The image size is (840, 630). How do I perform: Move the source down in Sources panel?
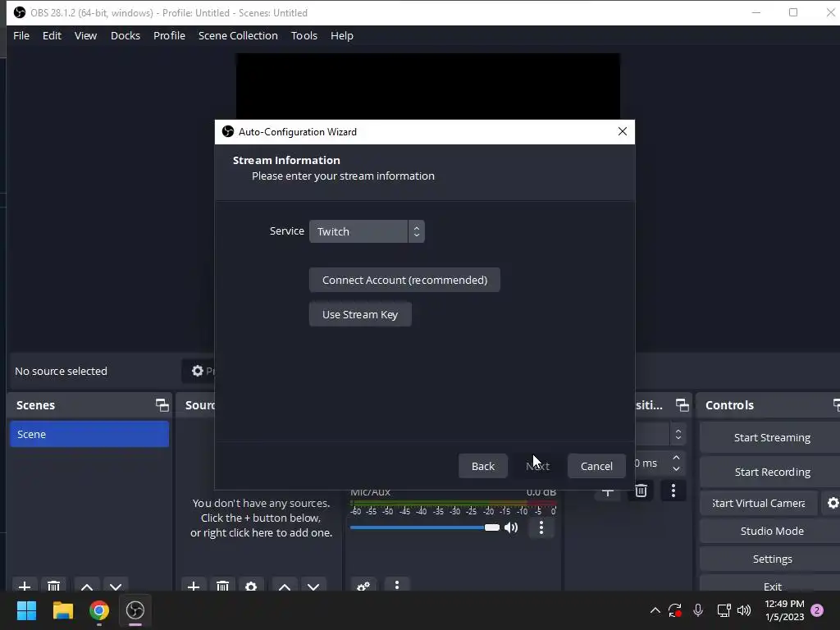point(313,586)
